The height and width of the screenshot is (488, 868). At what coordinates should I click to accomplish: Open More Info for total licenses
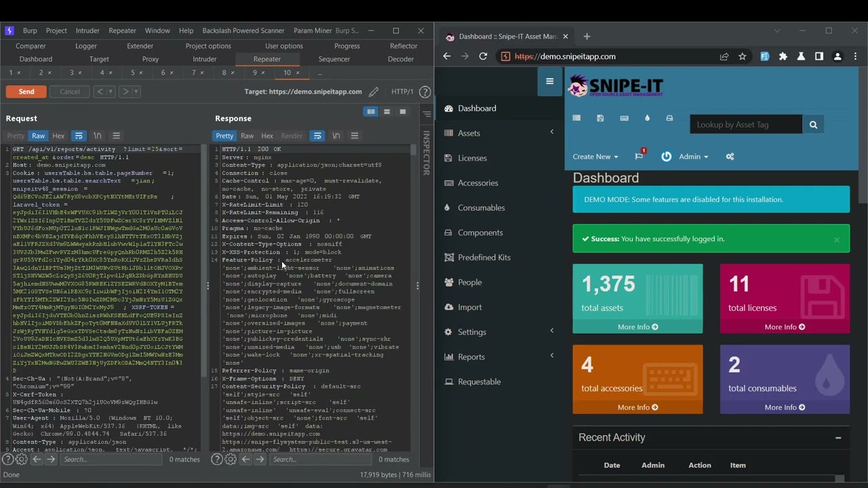(x=785, y=327)
